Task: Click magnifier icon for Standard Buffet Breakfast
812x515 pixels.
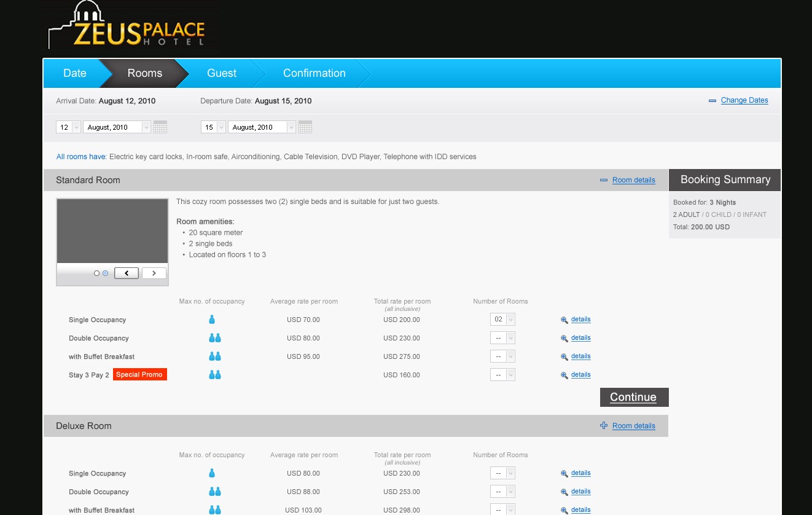Action: pos(564,356)
